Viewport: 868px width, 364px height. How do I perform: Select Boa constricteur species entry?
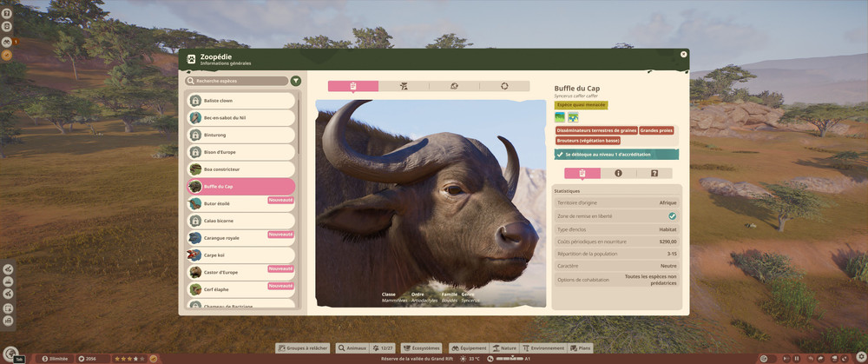240,169
